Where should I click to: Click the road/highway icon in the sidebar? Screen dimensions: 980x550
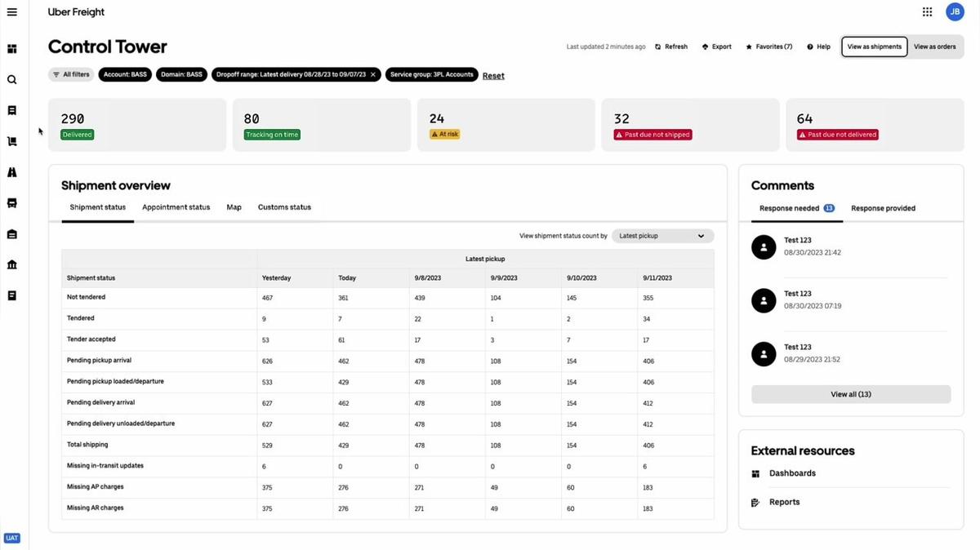click(12, 172)
